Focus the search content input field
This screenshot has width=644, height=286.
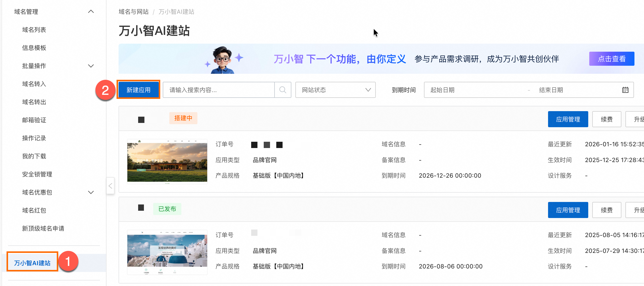219,90
